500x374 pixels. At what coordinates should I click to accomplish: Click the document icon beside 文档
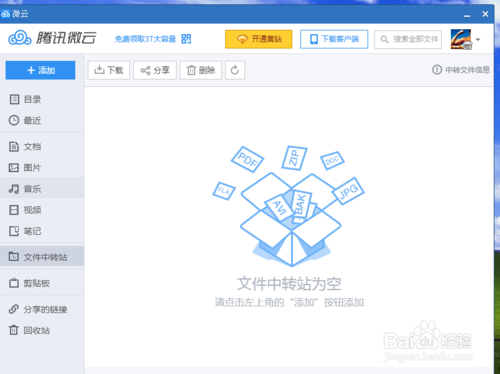(x=14, y=147)
